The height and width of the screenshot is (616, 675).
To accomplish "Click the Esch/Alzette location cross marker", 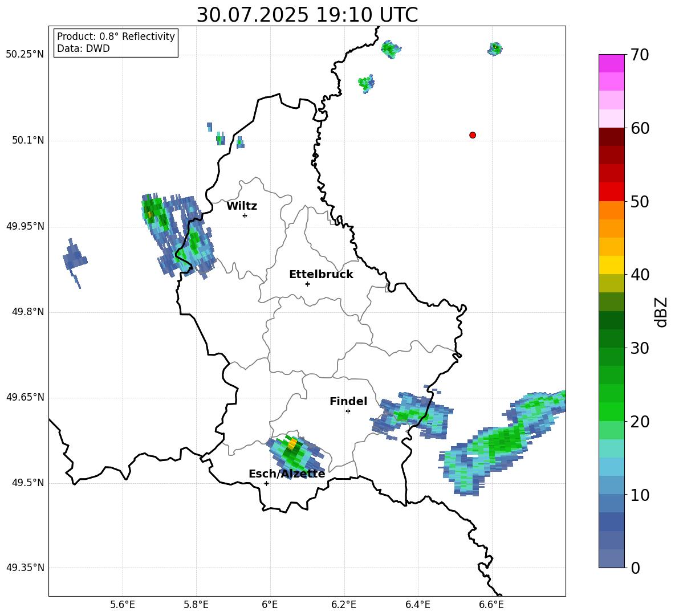I will [x=266, y=483].
